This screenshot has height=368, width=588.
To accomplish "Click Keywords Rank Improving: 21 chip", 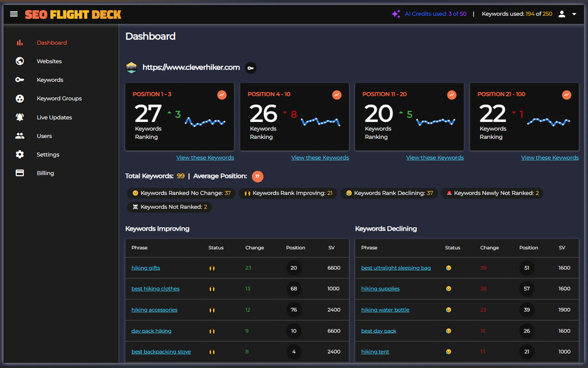I will [x=288, y=193].
